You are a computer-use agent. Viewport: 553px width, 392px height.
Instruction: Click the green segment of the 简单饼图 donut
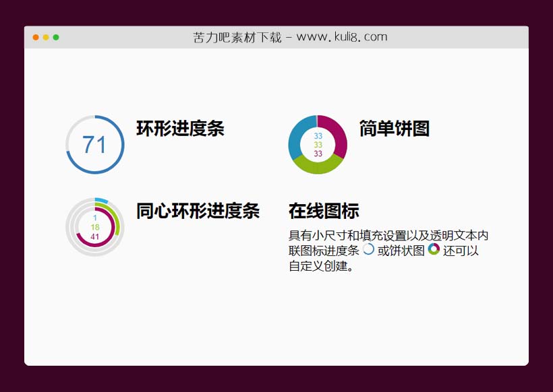point(317,166)
